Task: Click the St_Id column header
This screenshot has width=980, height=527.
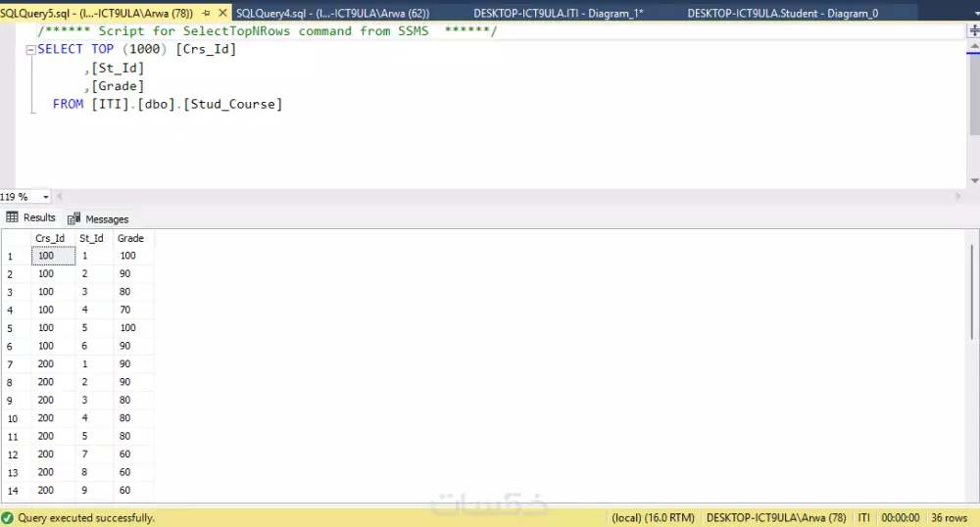Action: [91, 238]
